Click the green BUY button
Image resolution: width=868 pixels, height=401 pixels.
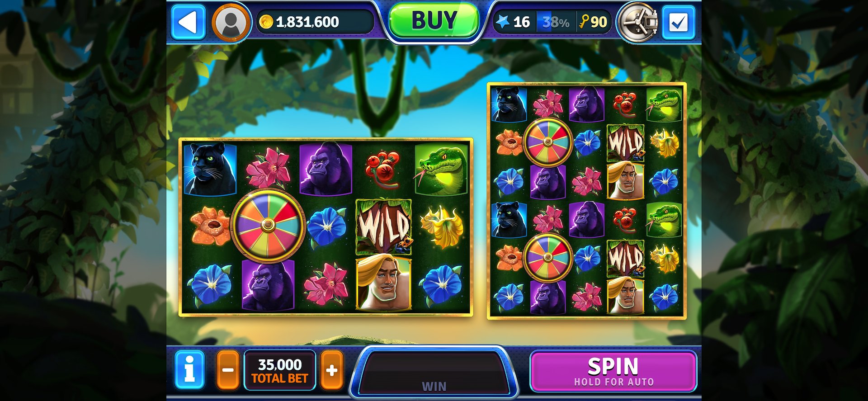(434, 21)
